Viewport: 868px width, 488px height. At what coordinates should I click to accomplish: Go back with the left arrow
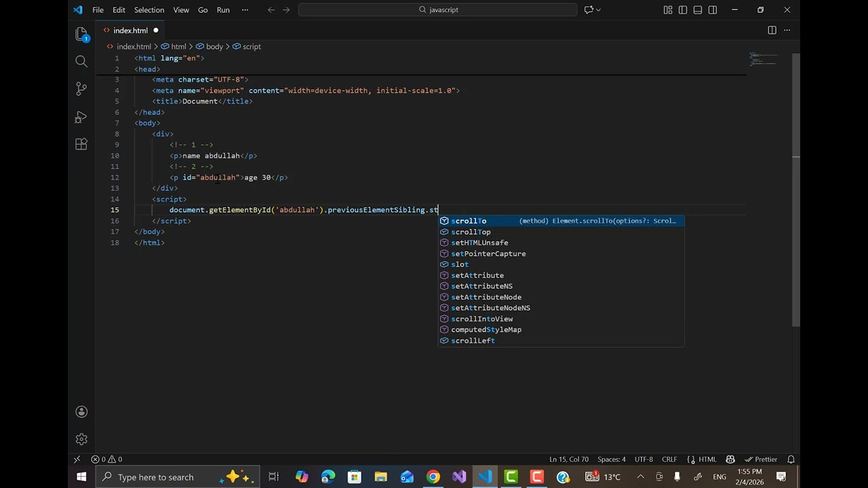tap(271, 9)
